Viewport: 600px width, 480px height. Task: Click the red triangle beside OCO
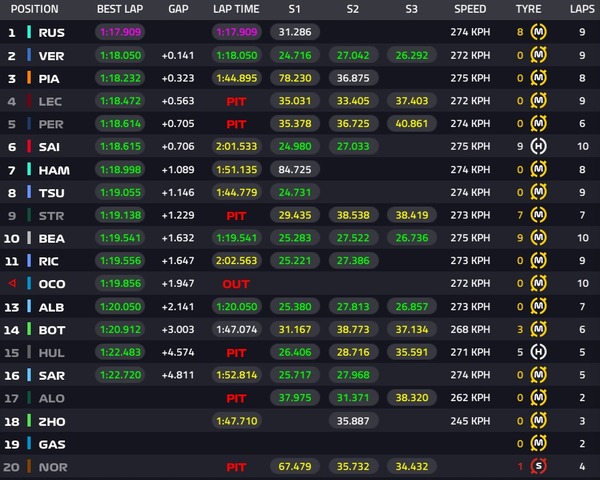pyautogui.click(x=12, y=283)
